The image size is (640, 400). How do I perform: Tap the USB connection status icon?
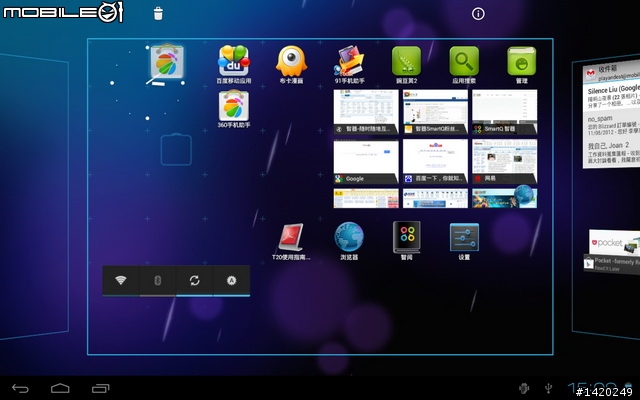(x=549, y=388)
